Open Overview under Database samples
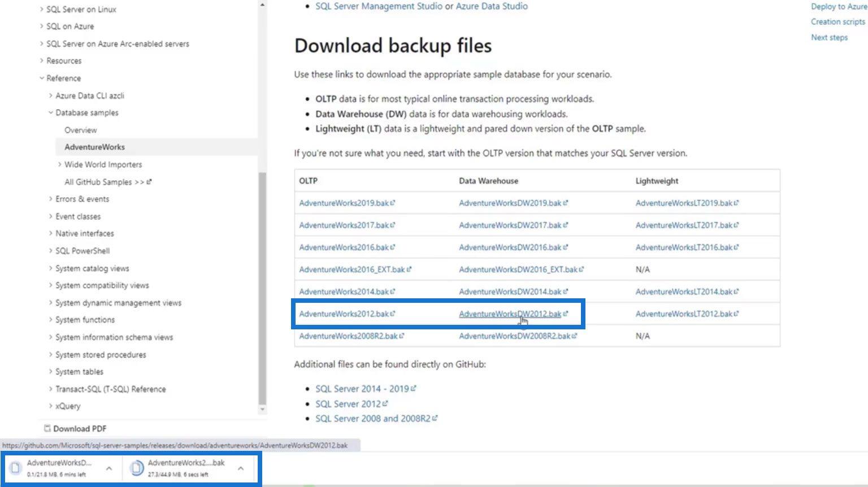 [80, 130]
